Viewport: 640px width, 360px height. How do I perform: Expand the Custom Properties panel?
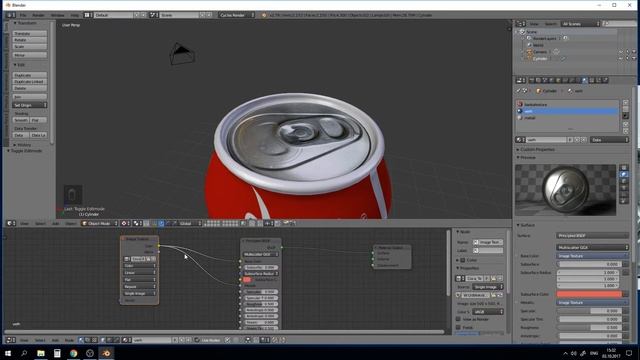pos(536,149)
